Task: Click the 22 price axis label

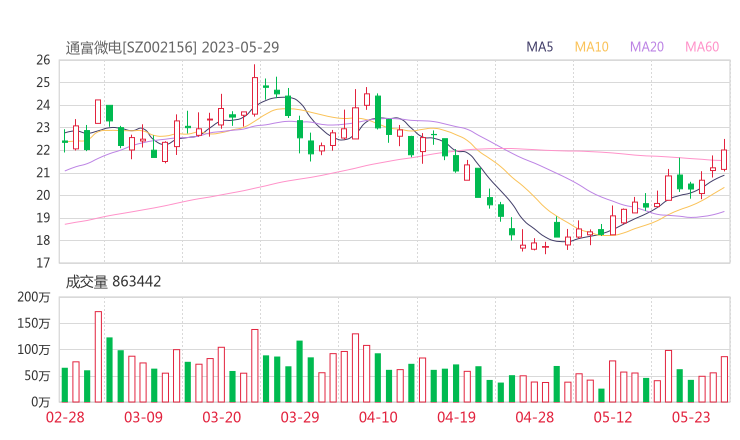Action: (x=43, y=150)
